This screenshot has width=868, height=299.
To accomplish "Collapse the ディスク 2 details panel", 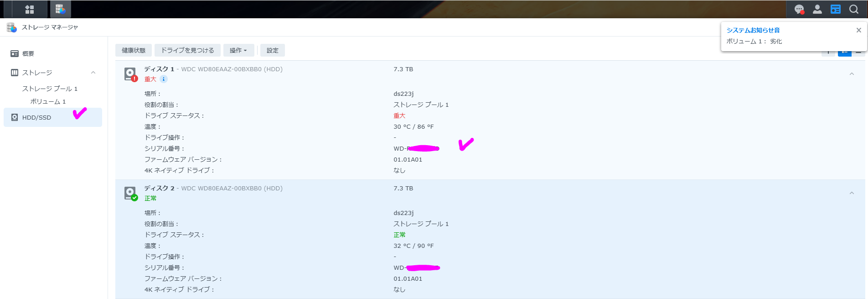I will pyautogui.click(x=852, y=193).
